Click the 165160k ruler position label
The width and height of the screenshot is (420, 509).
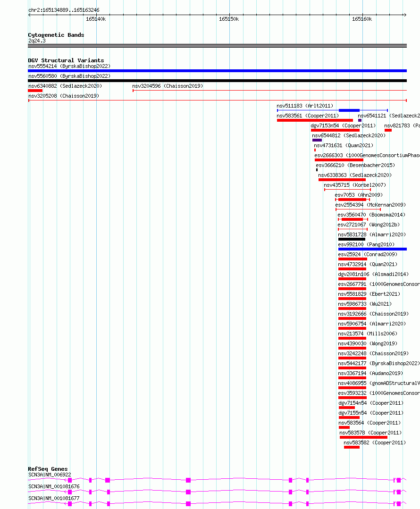click(362, 19)
